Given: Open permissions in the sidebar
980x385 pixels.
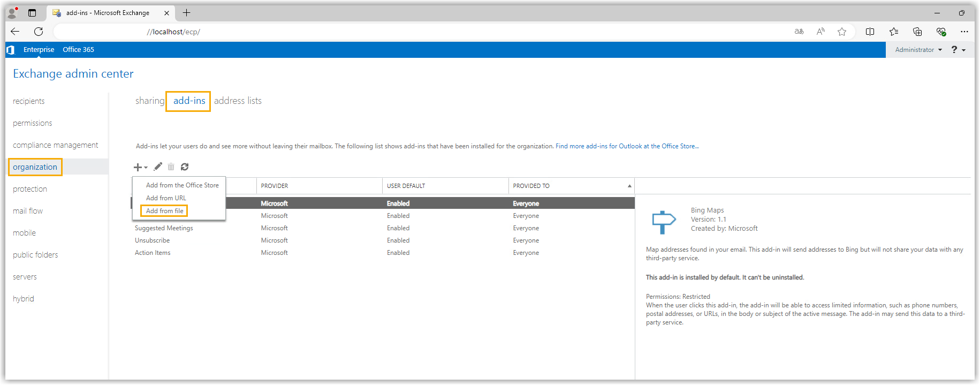Looking at the screenshot, I should (x=33, y=123).
